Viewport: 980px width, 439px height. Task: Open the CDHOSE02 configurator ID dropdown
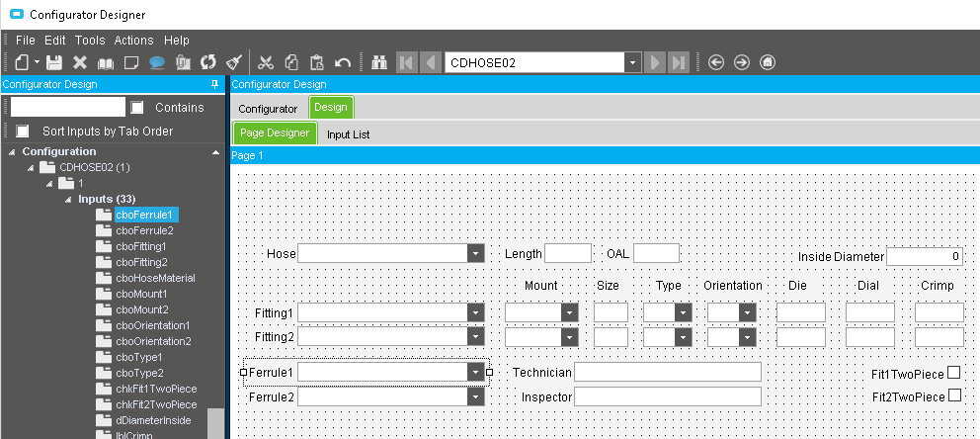[x=633, y=62]
